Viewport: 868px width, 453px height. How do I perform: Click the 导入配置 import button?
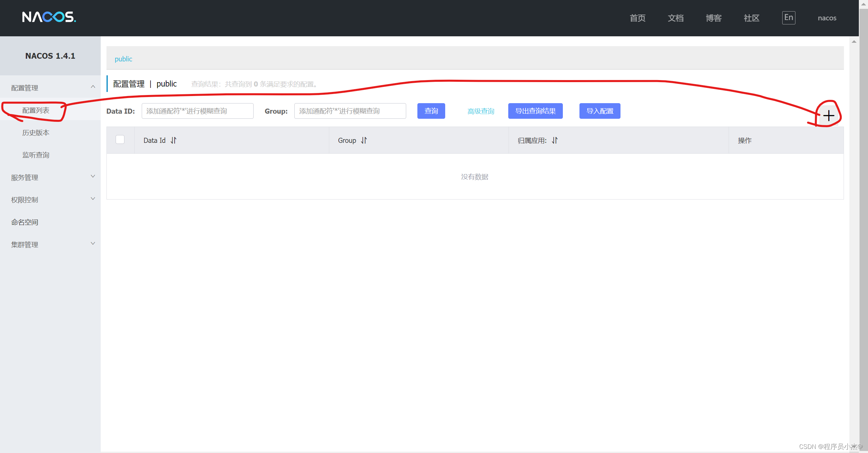[600, 111]
